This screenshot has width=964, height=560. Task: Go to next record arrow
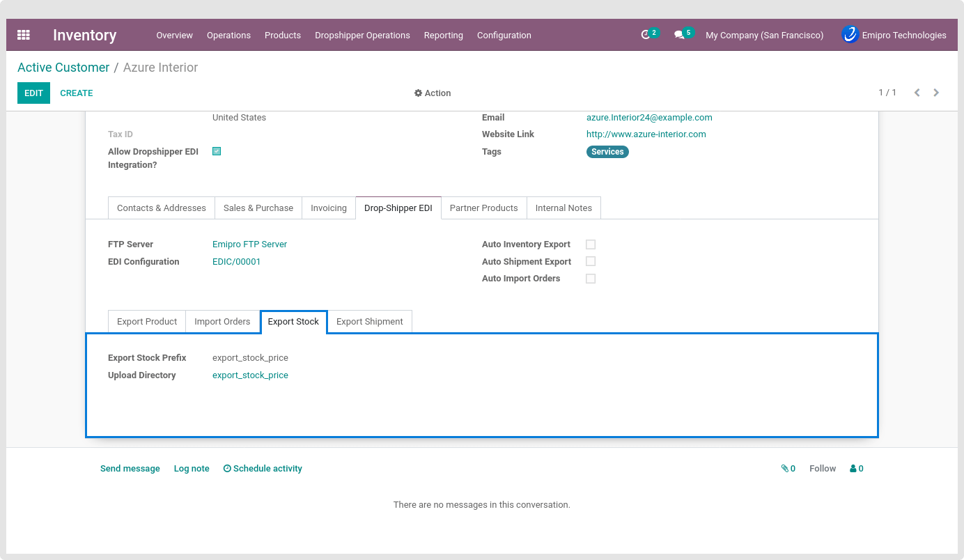936,93
